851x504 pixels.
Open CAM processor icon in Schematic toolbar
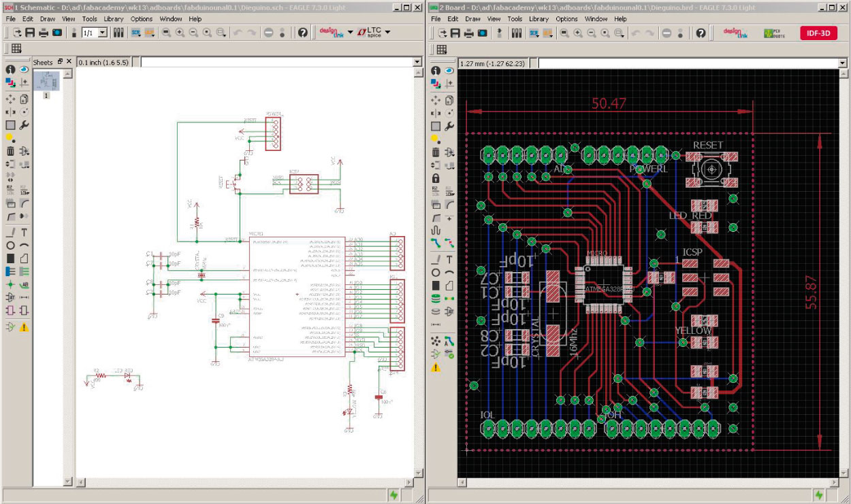[x=57, y=32]
